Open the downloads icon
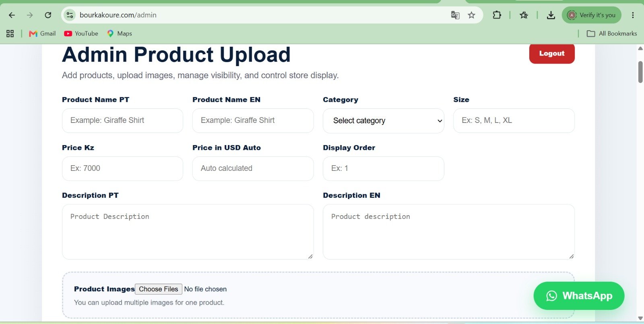Viewport: 644px width, 324px height. (551, 15)
